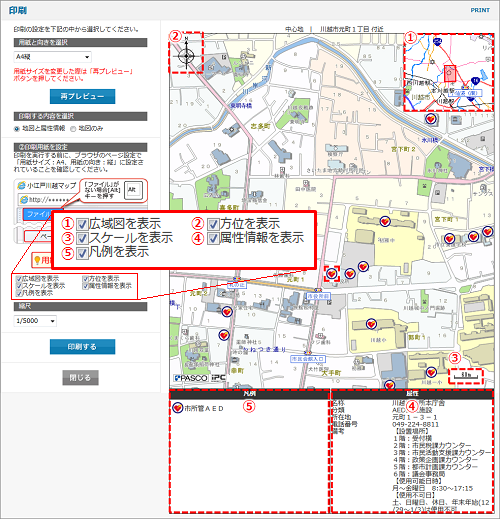Click the compass rose on the map
Screen dimensions: 500x519
pos(186,55)
